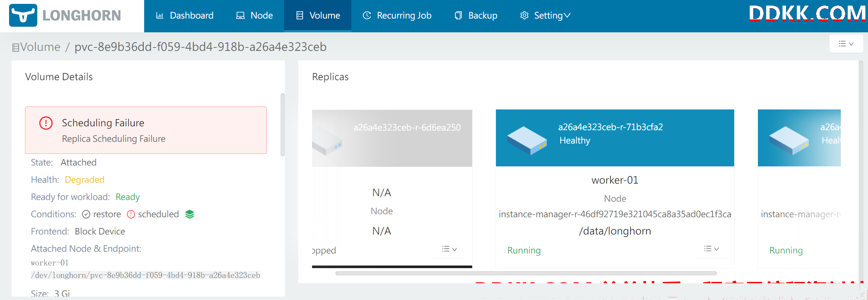
Task: Click the Volume Details vertical scrollbar
Action: (x=283, y=125)
